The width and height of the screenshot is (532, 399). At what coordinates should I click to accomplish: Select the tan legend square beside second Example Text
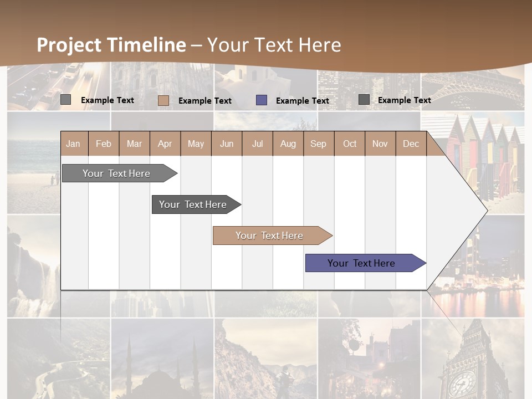(x=163, y=100)
